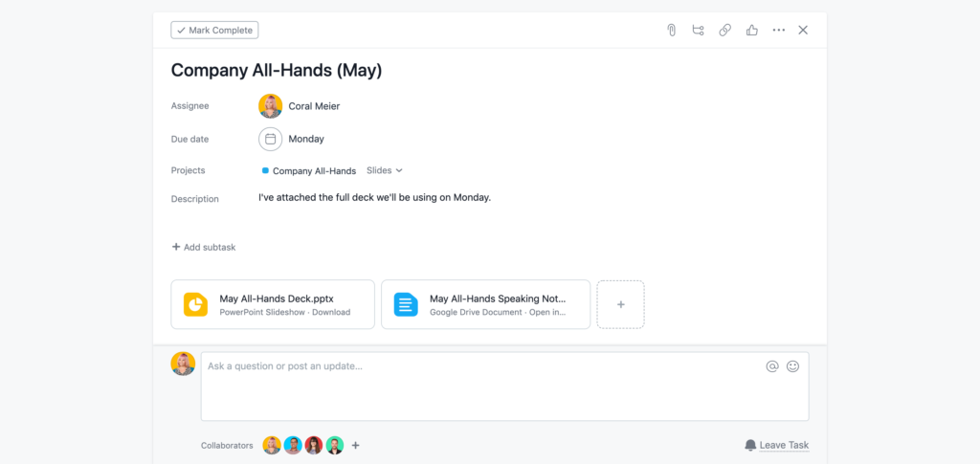The width and height of the screenshot is (980, 464).
Task: Click assignee Coral Meier's avatar
Action: click(271, 106)
